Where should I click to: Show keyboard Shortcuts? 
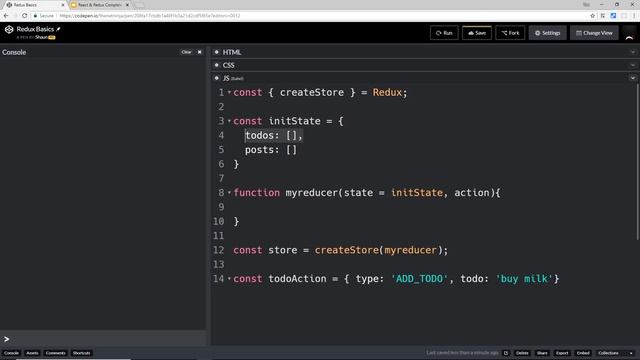[81, 353]
